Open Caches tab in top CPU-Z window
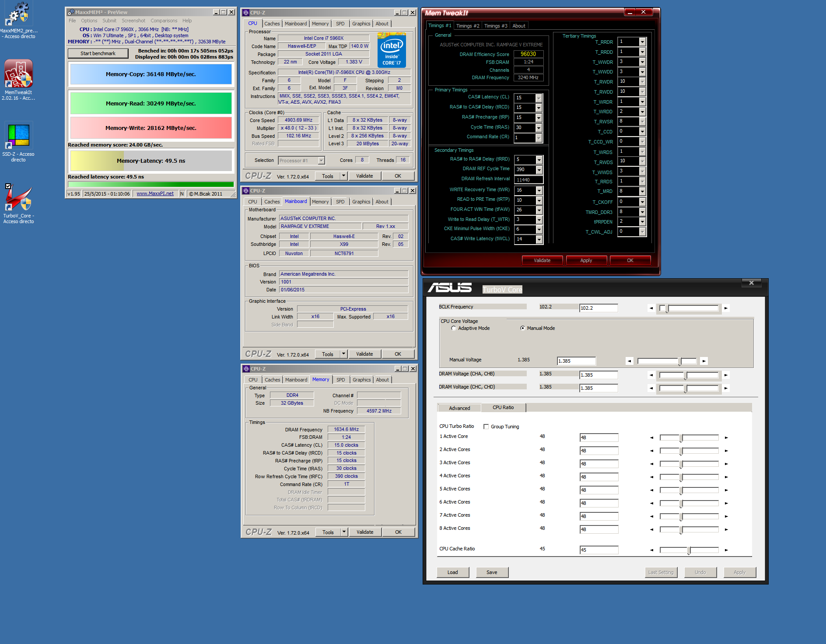Image resolution: width=826 pixels, height=644 pixels. (272, 24)
